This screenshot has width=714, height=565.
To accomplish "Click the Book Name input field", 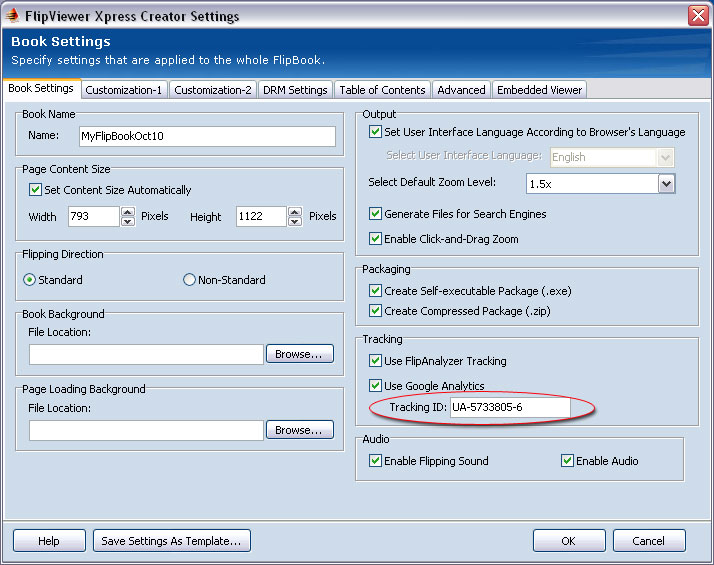I will [x=207, y=136].
